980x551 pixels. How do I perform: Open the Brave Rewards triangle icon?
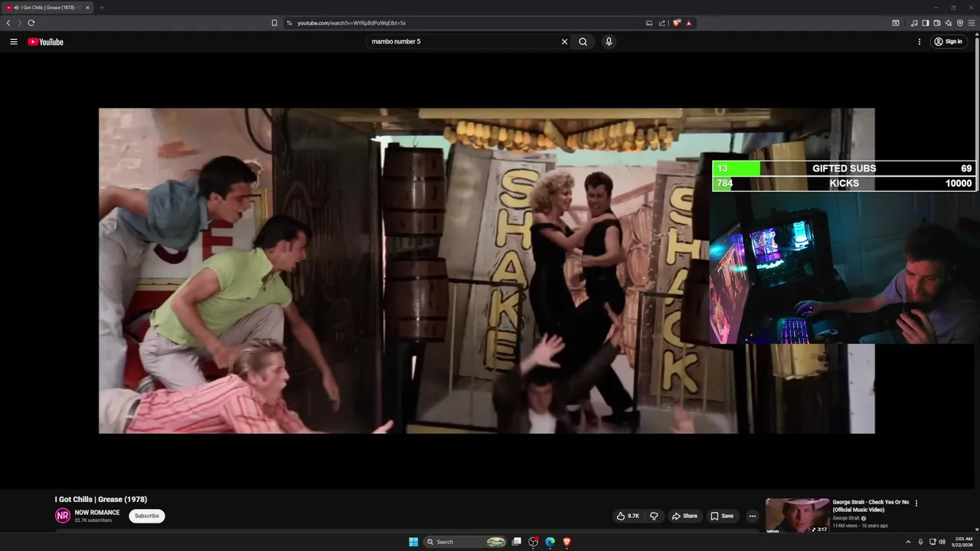click(x=689, y=23)
